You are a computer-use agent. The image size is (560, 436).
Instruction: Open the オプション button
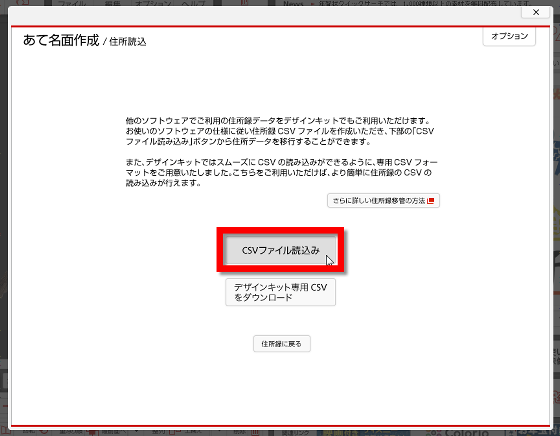tap(509, 36)
